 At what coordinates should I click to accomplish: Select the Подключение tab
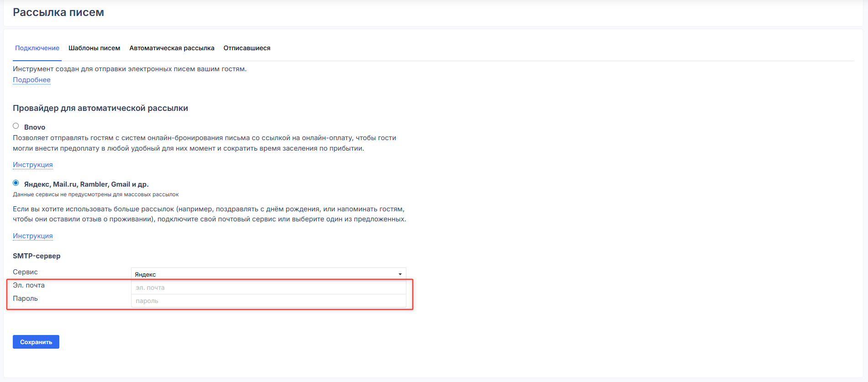(37, 48)
